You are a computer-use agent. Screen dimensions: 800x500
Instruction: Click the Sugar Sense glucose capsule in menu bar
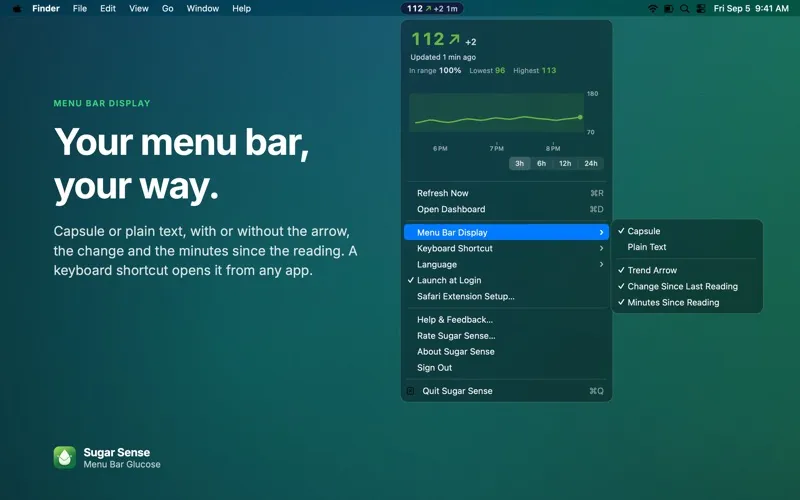pyautogui.click(x=432, y=9)
